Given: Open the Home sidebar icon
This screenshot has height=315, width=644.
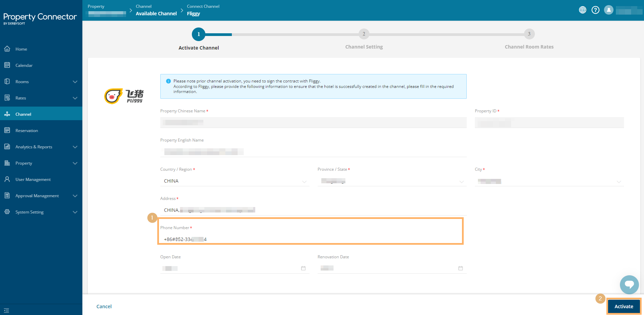Looking at the screenshot, I should pyautogui.click(x=7, y=49).
